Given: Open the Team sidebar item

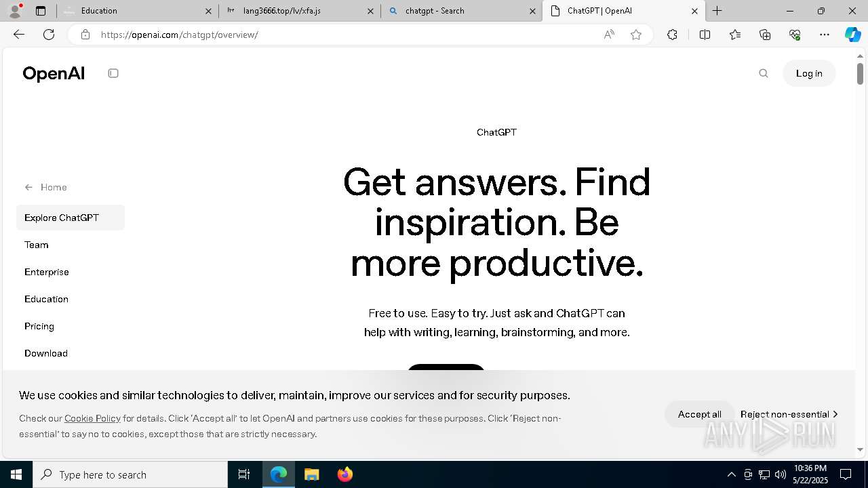Looking at the screenshot, I should click(x=37, y=245).
